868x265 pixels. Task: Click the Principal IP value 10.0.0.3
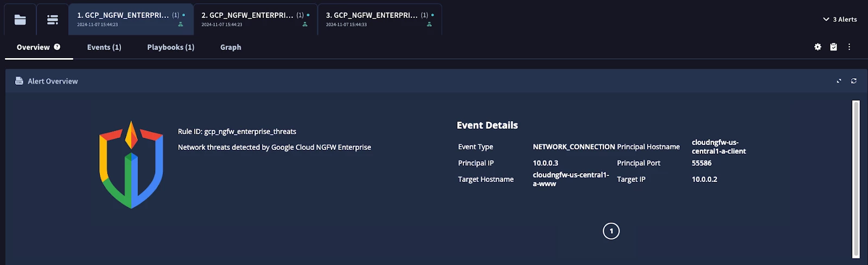[545, 163]
